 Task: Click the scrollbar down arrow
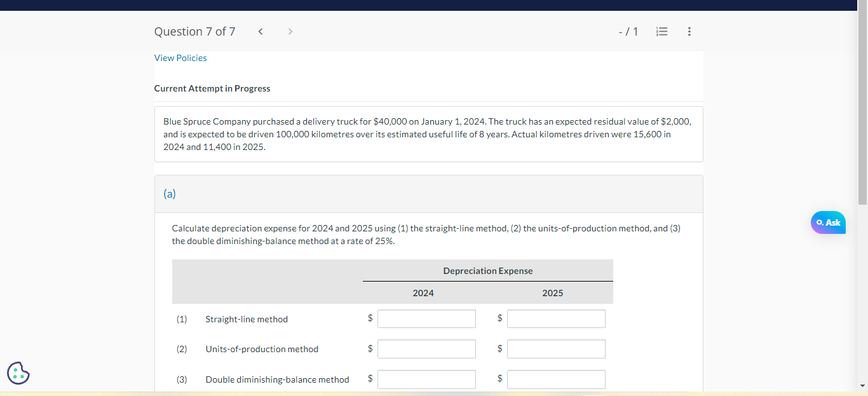click(862, 386)
